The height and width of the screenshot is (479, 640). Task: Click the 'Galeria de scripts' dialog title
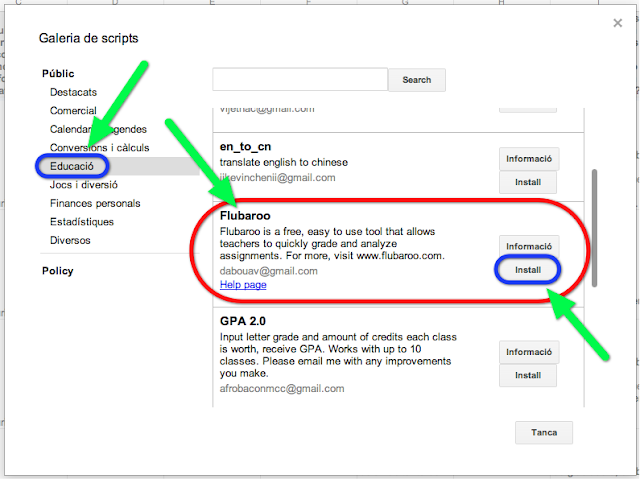point(89,38)
